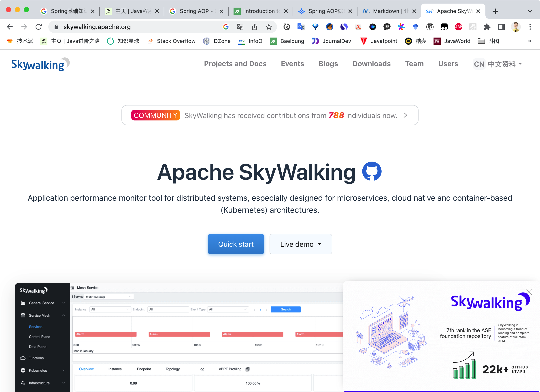Click the black speech-bubble extension icon
Image resolution: width=540 pixels, height=392 pixels.
[387, 27]
